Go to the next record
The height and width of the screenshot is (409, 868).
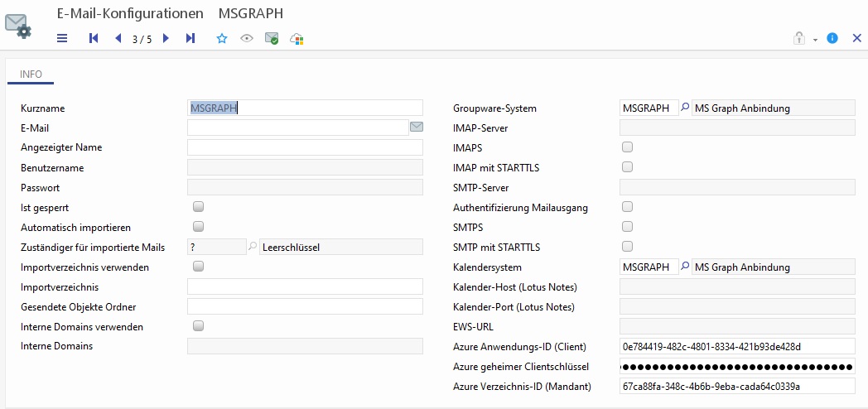coord(166,38)
